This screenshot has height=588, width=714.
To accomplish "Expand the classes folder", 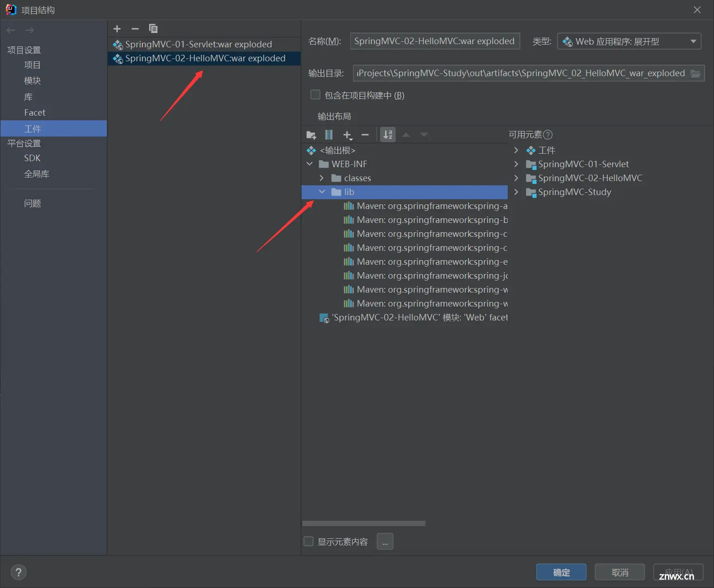I will (x=322, y=178).
